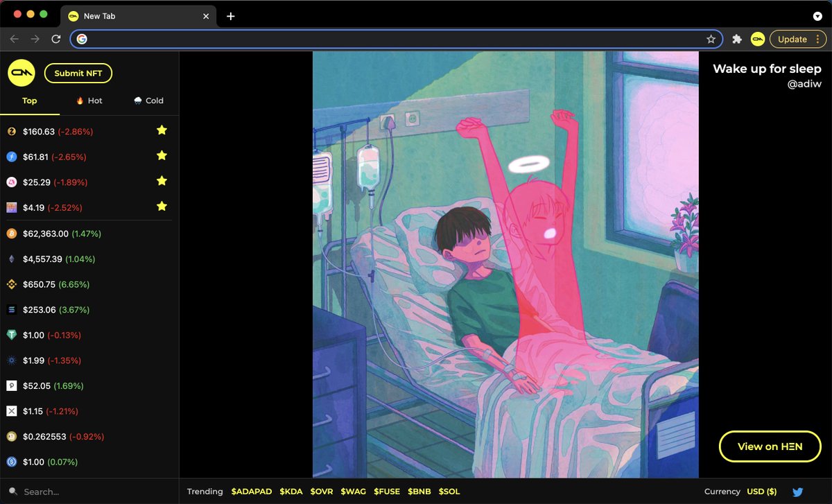Bookmark this tab with the star icon
This screenshot has width=832, height=504.
(x=711, y=40)
